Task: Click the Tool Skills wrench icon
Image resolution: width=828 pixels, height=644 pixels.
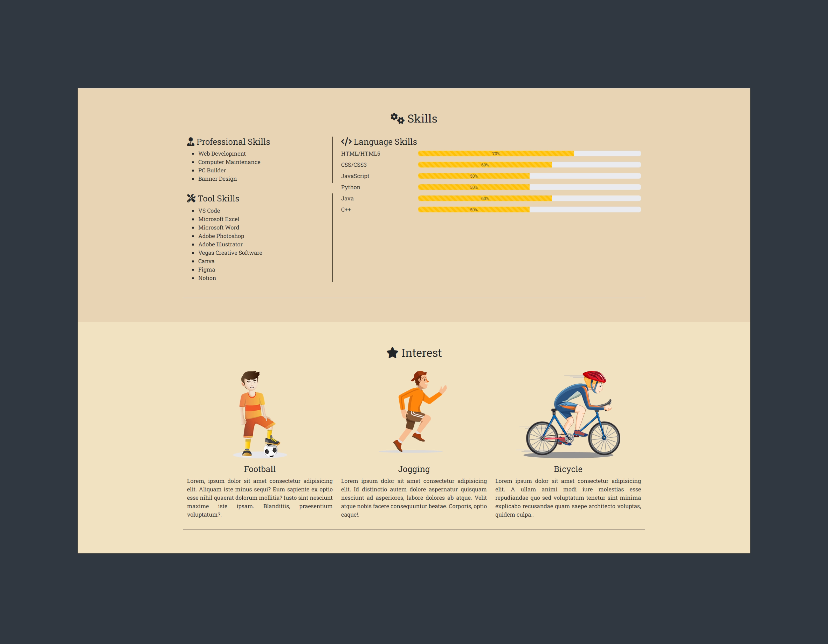Action: [x=190, y=198]
